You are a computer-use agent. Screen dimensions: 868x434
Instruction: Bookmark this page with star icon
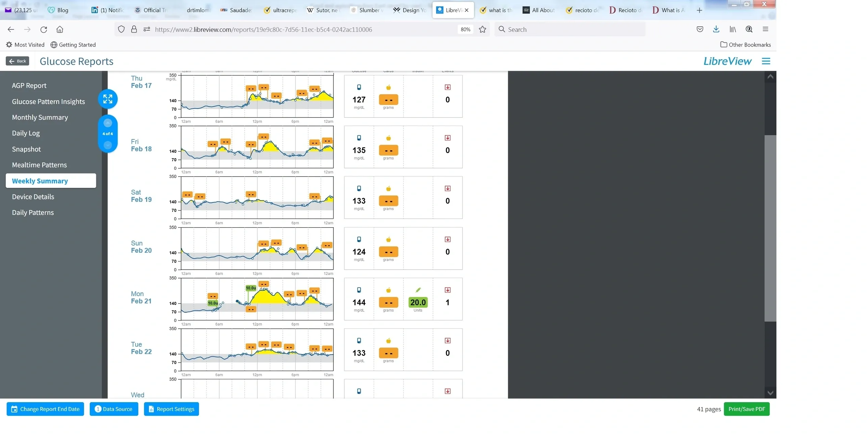coord(482,29)
